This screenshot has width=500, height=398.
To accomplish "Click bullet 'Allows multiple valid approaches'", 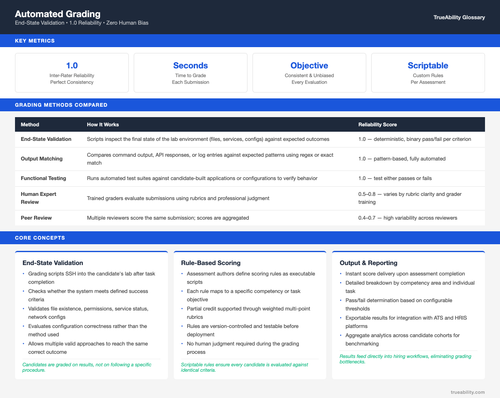I will pyautogui.click(x=88, y=348).
